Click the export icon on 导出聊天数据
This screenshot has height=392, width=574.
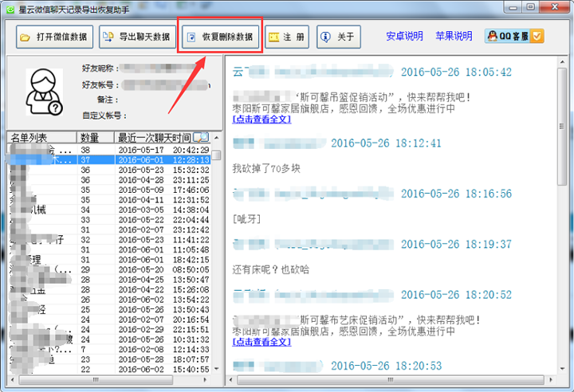(108, 37)
